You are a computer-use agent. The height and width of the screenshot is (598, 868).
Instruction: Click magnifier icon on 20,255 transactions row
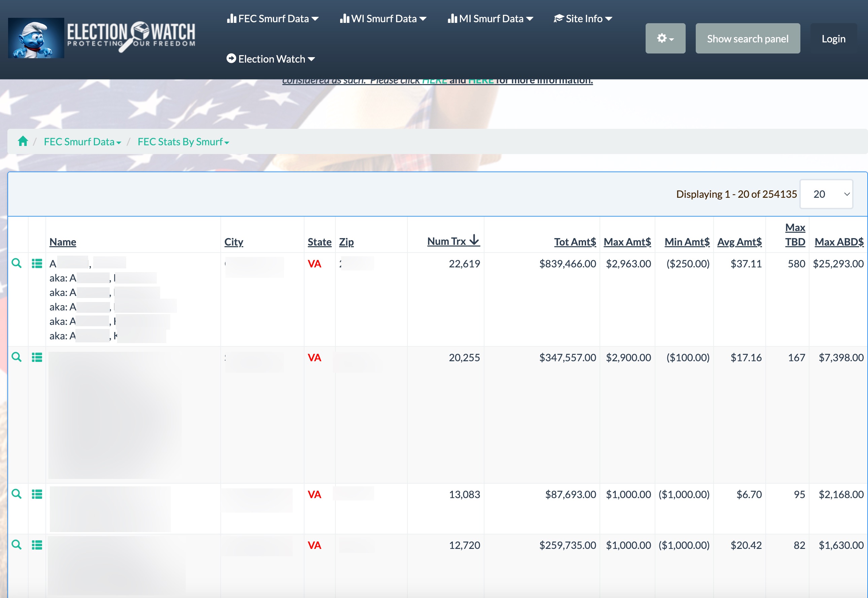click(16, 357)
